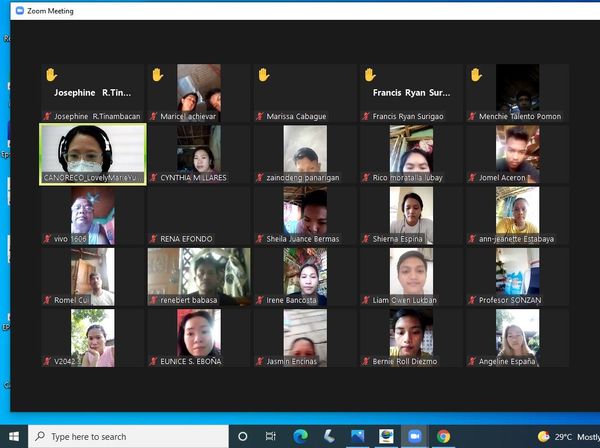Click muted mic icon beside Francis Ryan Surigao
600x448 pixels.
tap(365, 117)
